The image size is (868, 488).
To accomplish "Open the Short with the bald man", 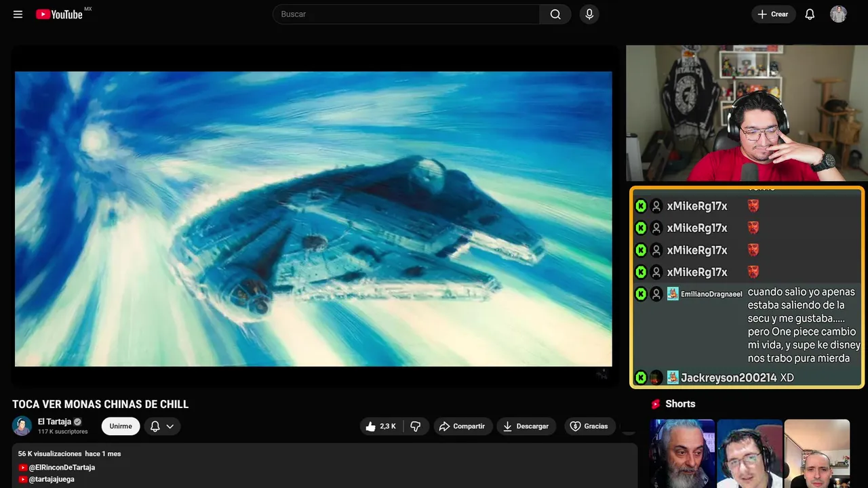I will click(816, 453).
